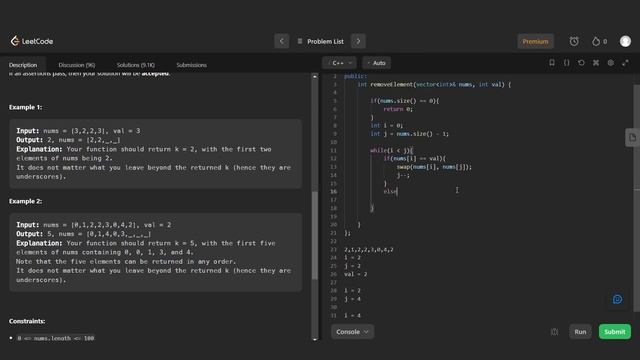Click the Run button
Screen dimensions: 640x360
pos(580,332)
